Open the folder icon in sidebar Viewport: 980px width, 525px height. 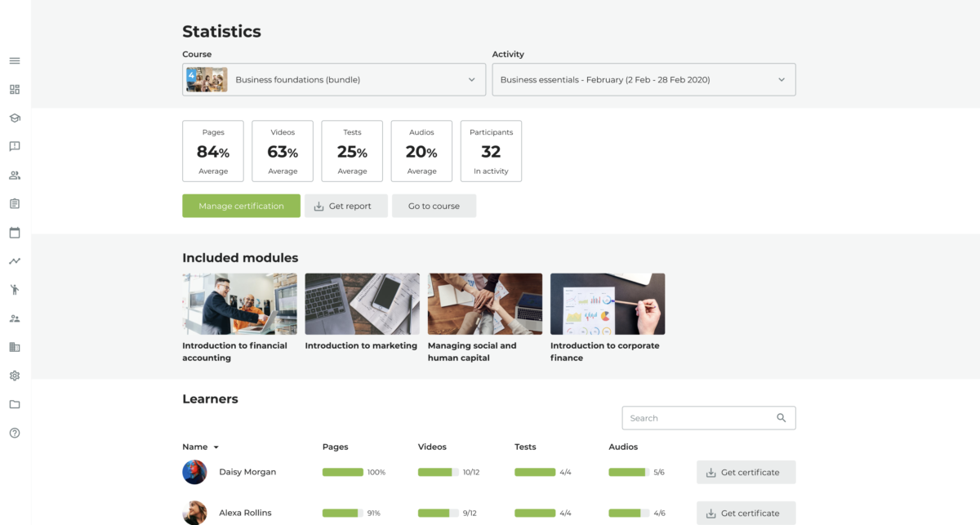click(x=15, y=404)
